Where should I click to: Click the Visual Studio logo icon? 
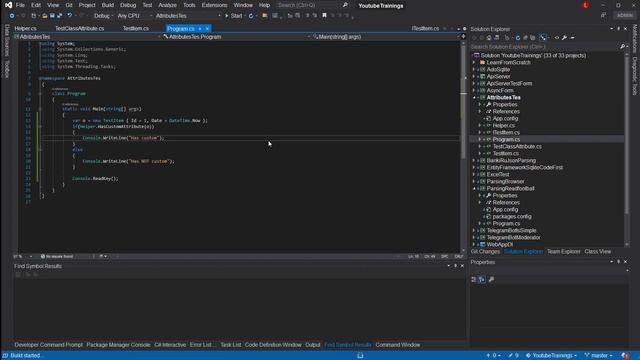pos(8,5)
